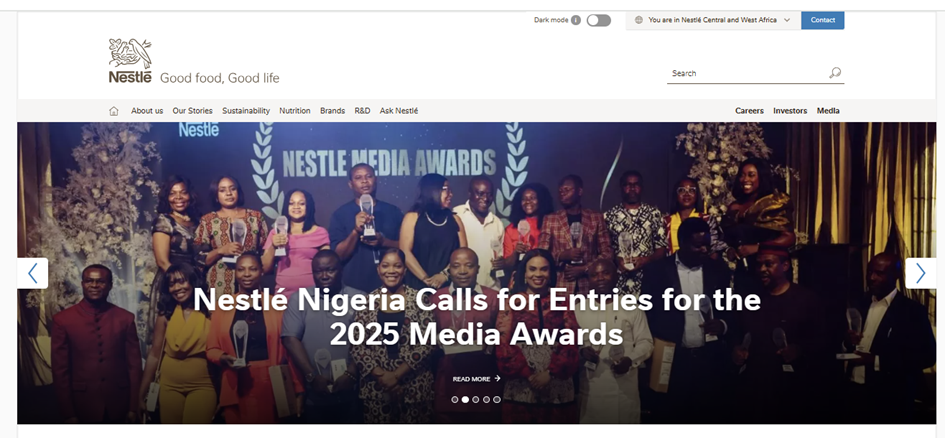Click the globe icon beside region text
The image size is (945, 438).
(639, 20)
